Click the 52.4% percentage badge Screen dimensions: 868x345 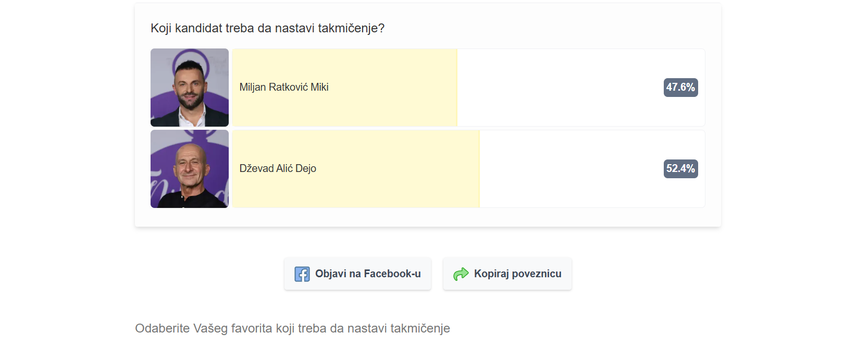pos(680,168)
